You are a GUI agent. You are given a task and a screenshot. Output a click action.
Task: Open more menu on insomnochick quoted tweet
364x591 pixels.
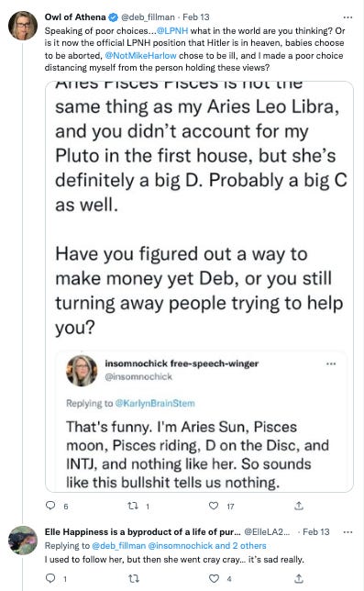[x=331, y=363]
